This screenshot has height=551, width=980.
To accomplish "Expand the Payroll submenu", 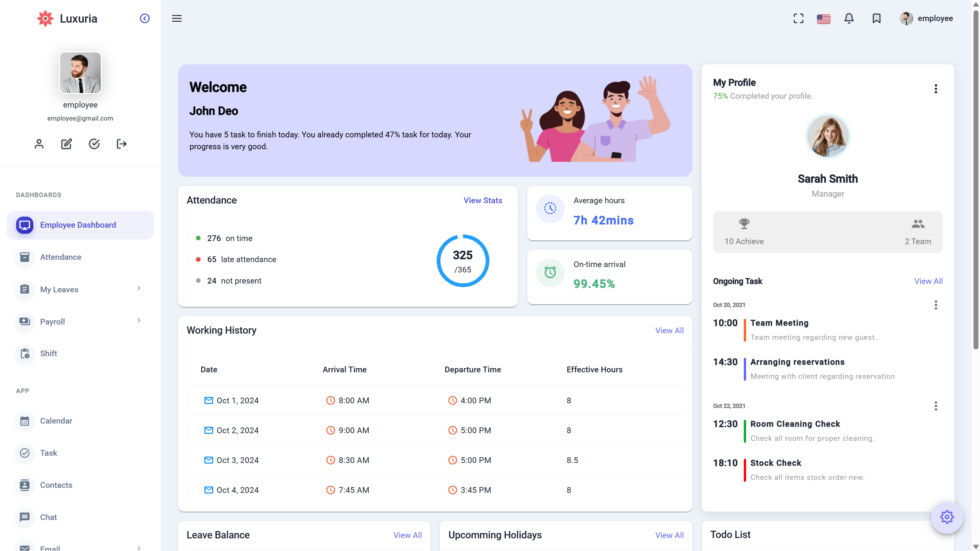I will click(x=139, y=320).
